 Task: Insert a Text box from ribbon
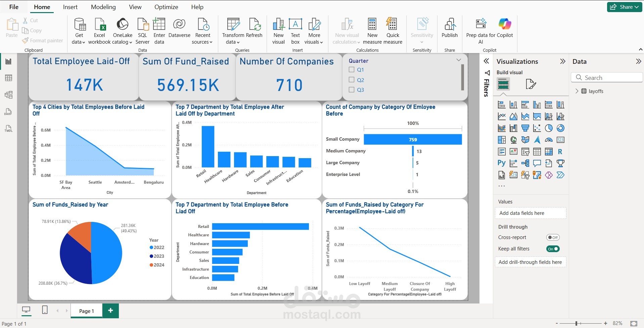[x=295, y=25]
